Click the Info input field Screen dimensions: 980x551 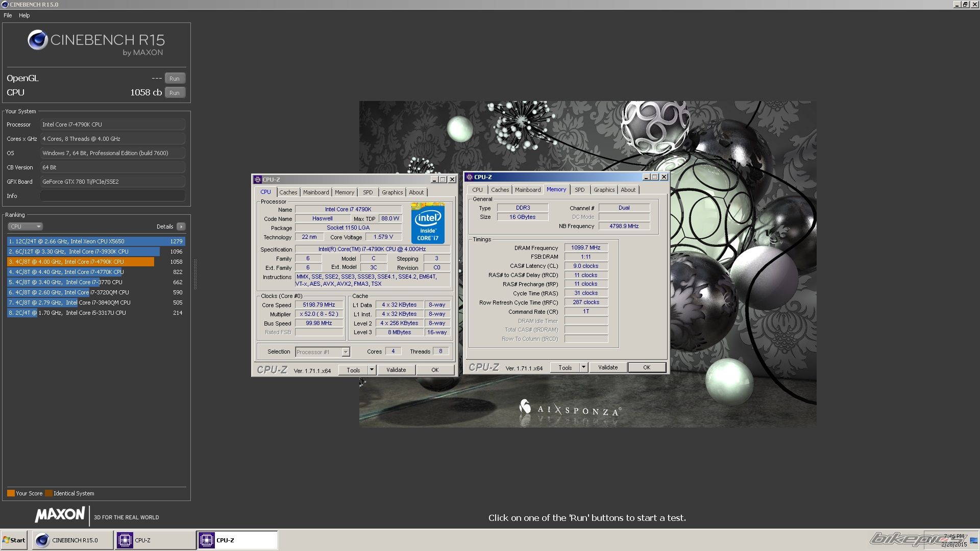tap(113, 196)
